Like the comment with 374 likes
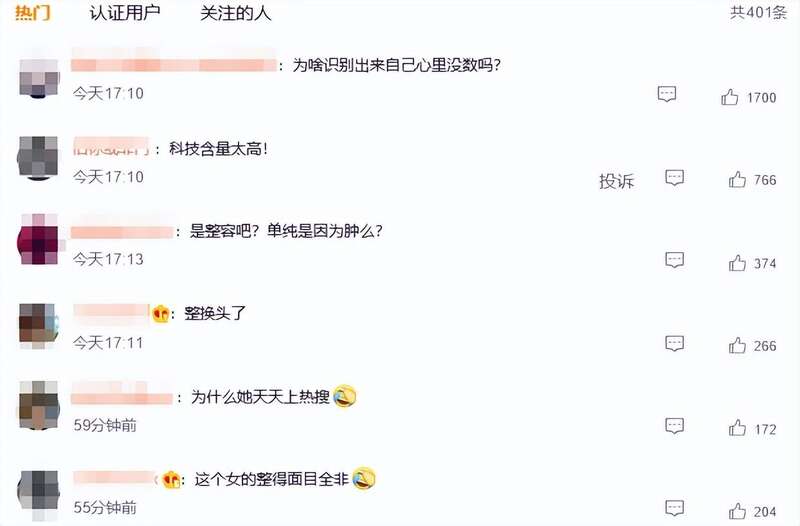The image size is (800, 526). pos(737,263)
